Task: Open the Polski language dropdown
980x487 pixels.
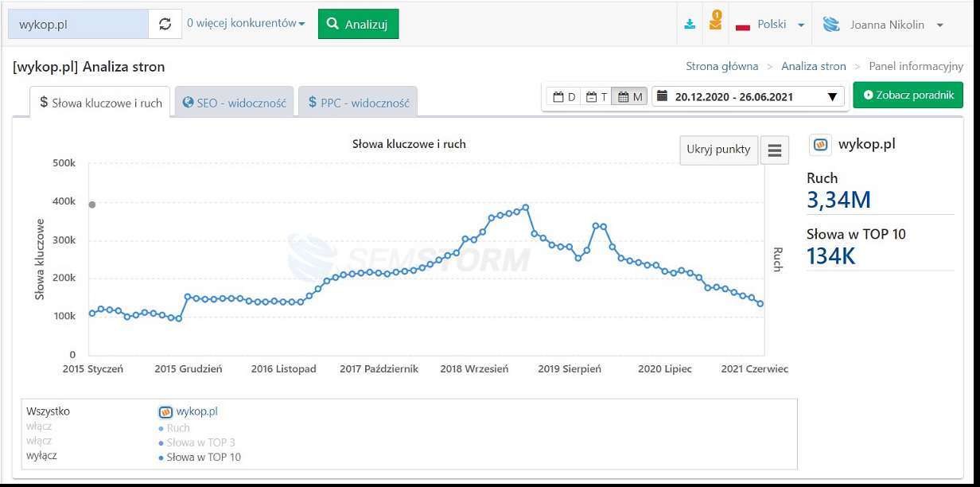Action: [770, 25]
